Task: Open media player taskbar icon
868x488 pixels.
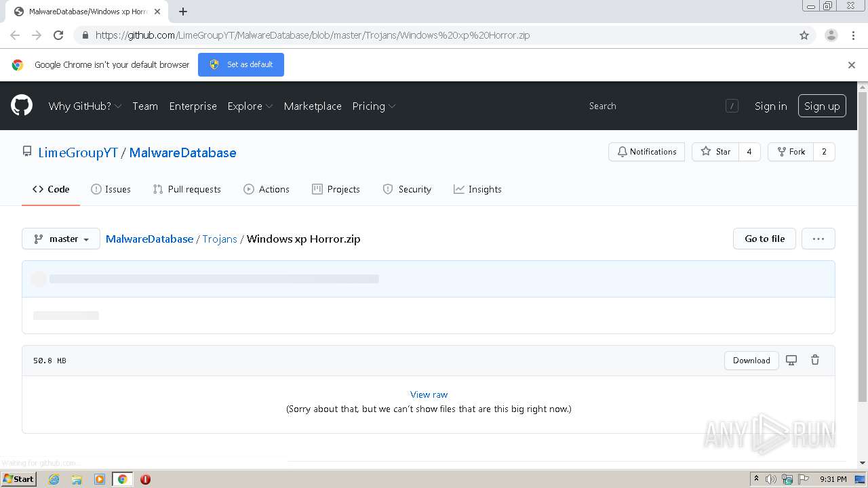Action: point(99,479)
